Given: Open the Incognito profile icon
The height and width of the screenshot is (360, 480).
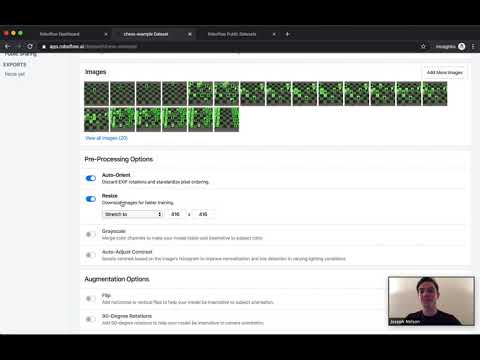Looking at the screenshot, I should coord(462,46).
